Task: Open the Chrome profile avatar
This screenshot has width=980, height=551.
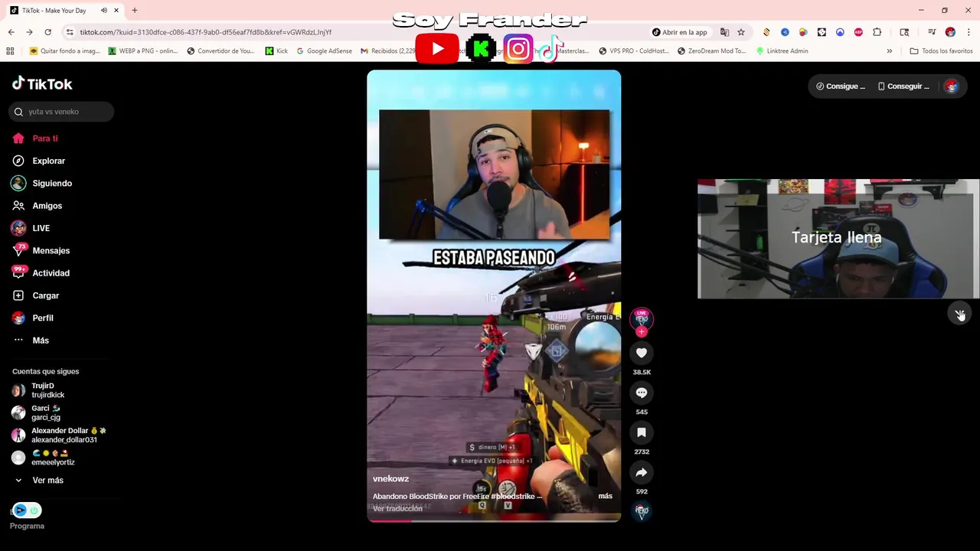Action: click(950, 32)
